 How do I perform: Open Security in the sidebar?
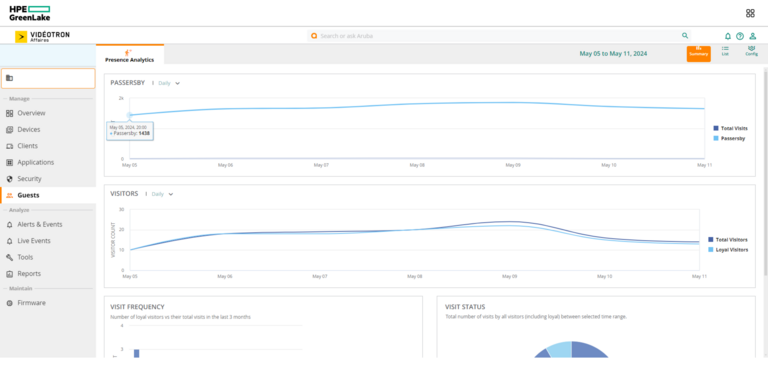29,179
